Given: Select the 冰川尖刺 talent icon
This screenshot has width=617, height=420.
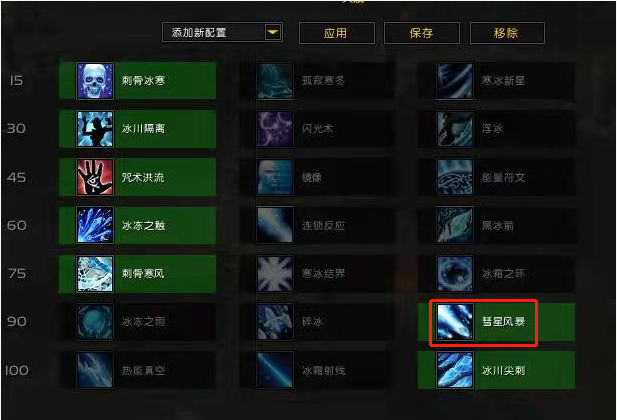Looking at the screenshot, I should tap(455, 370).
